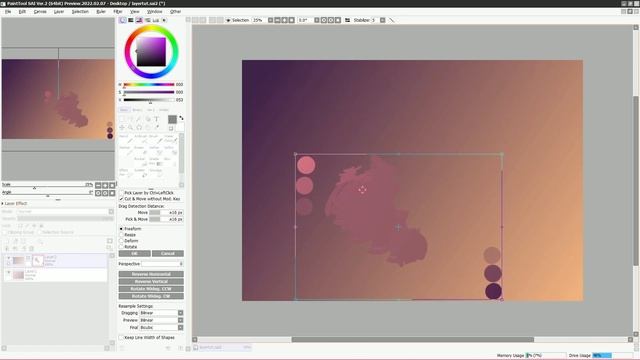Reset navigator angle button
The height and width of the screenshot is (360, 640).
click(112, 193)
